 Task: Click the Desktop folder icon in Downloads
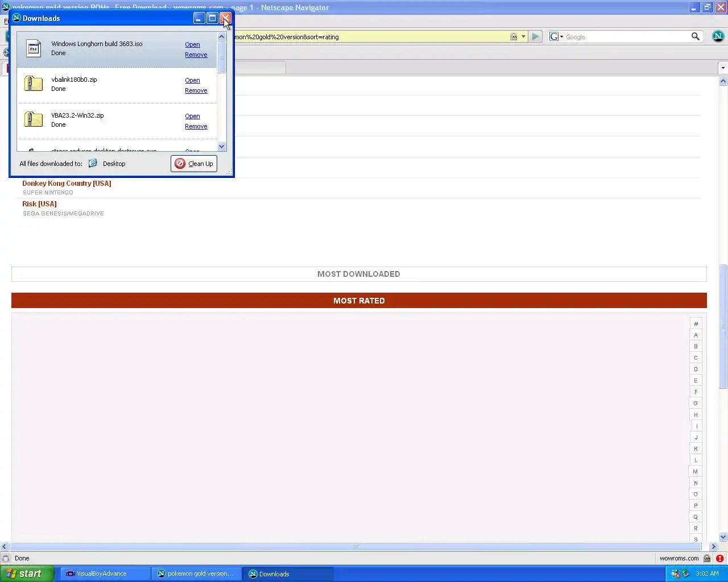pyautogui.click(x=93, y=163)
